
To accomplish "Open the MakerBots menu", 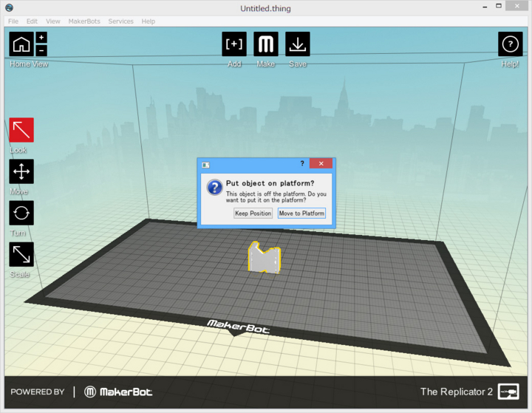I will (84, 21).
